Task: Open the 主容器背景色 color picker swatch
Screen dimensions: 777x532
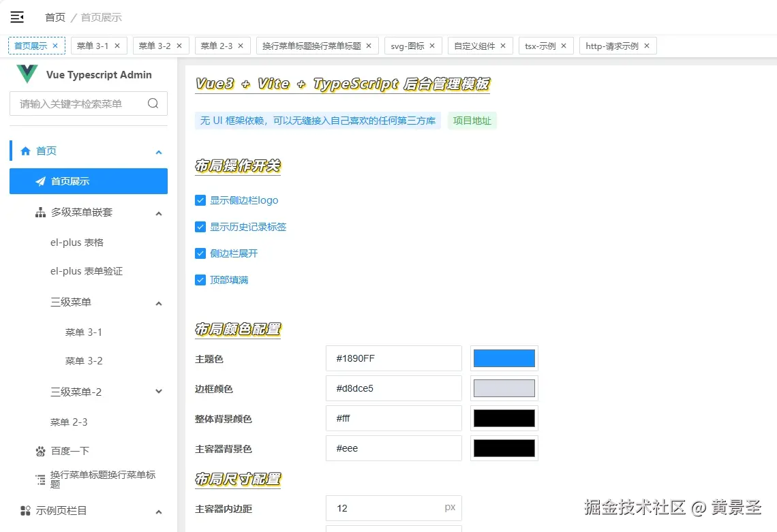Action: pos(504,448)
